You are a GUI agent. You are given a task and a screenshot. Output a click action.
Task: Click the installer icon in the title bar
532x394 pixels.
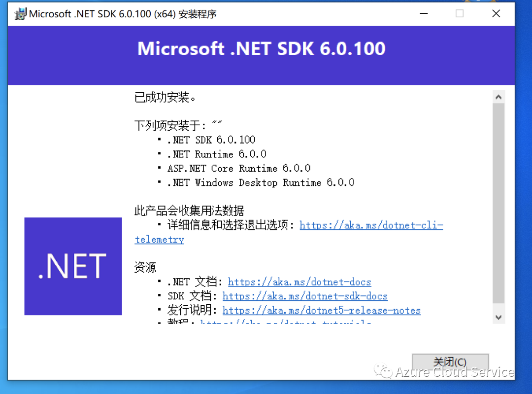[x=20, y=14]
